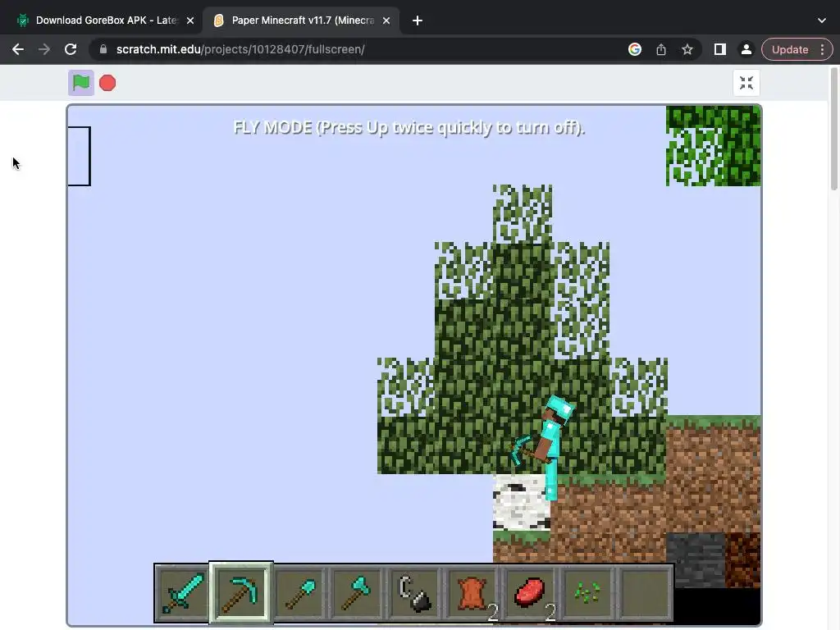Image resolution: width=840 pixels, height=630 pixels.
Task: Select the empty last hotbar slot
Action: tap(645, 592)
